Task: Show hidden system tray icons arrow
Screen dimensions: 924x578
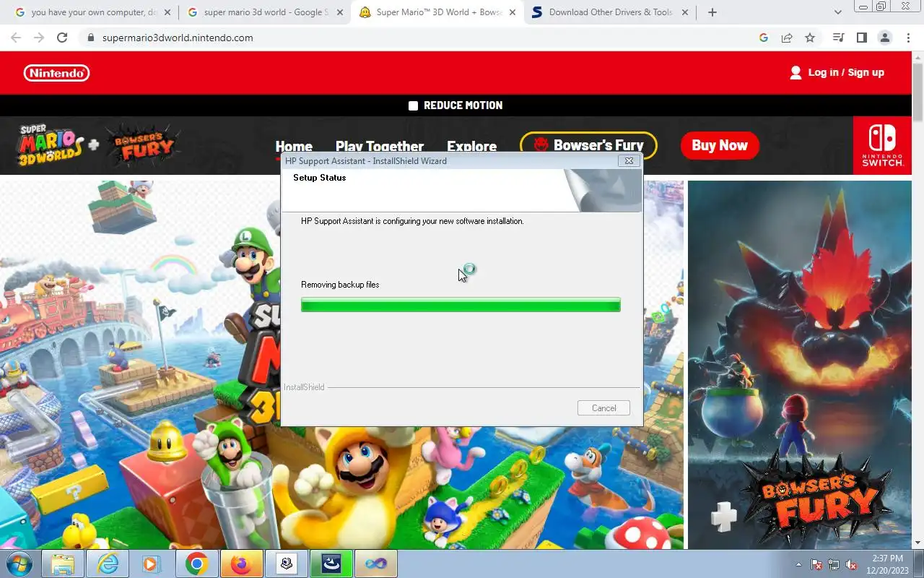Action: [x=798, y=564]
